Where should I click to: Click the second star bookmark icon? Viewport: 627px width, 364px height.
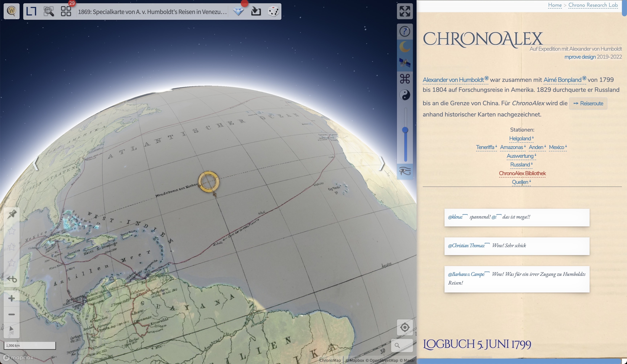click(12, 247)
